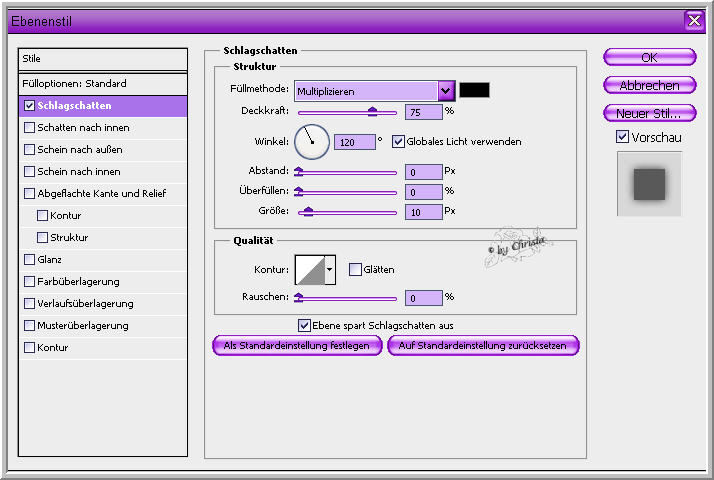Screen dimensions: 714x480
Task: Select Stile in the left list
Action: pyautogui.click(x=103, y=59)
